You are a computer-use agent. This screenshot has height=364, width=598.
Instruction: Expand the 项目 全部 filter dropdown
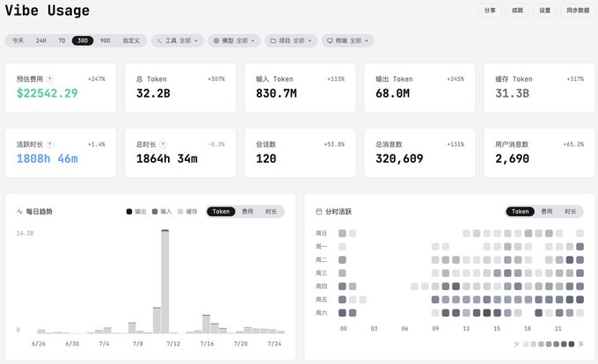pyautogui.click(x=291, y=40)
